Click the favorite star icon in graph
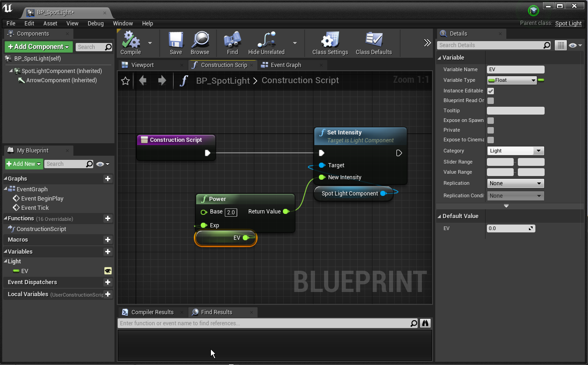 [x=125, y=81]
